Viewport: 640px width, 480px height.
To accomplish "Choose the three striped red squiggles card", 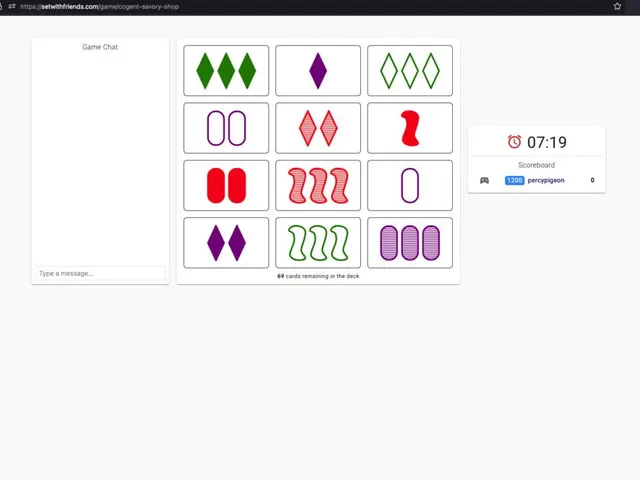I will (318, 185).
